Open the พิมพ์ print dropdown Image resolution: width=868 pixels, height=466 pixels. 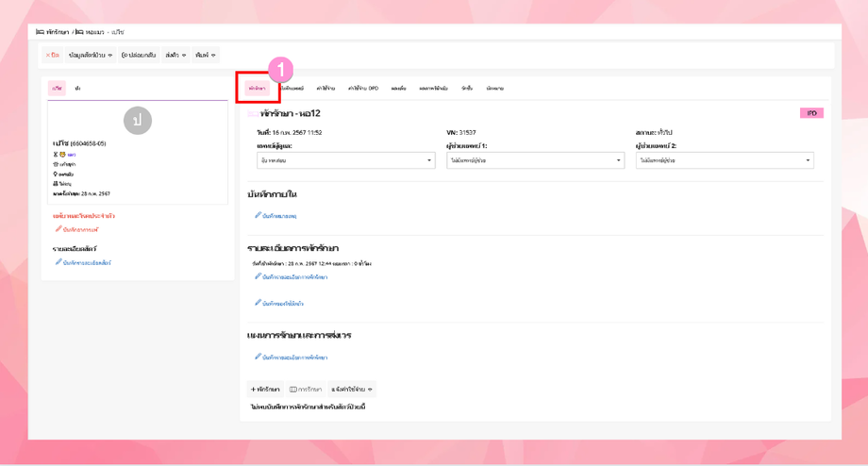(x=206, y=56)
